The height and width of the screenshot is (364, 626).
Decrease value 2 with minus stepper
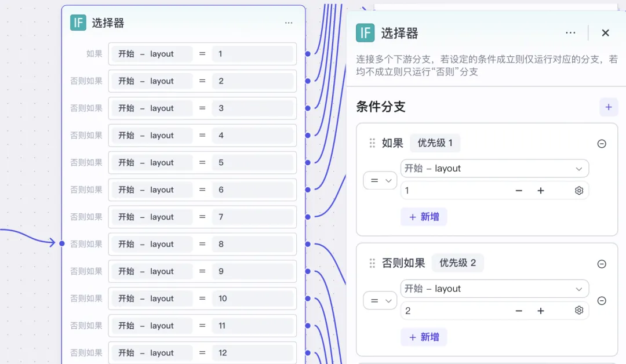click(519, 311)
